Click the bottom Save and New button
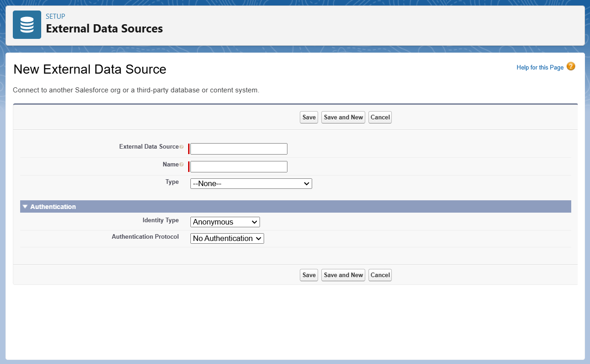 [x=343, y=275]
